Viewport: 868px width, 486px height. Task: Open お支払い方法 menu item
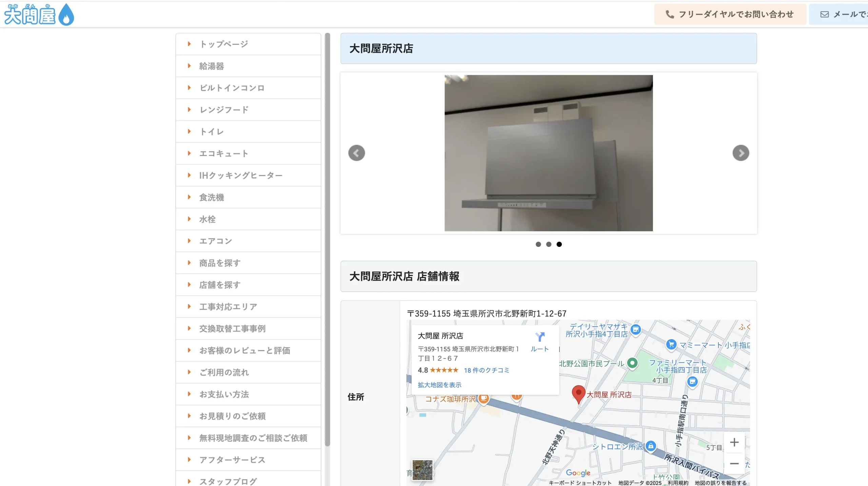[x=224, y=394]
